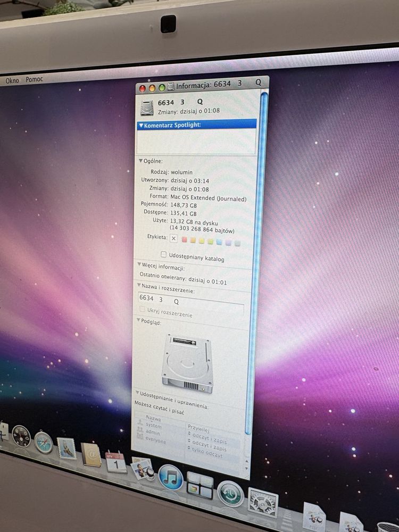Open the Okno menu
The width and height of the screenshot is (399, 532).
12,81
